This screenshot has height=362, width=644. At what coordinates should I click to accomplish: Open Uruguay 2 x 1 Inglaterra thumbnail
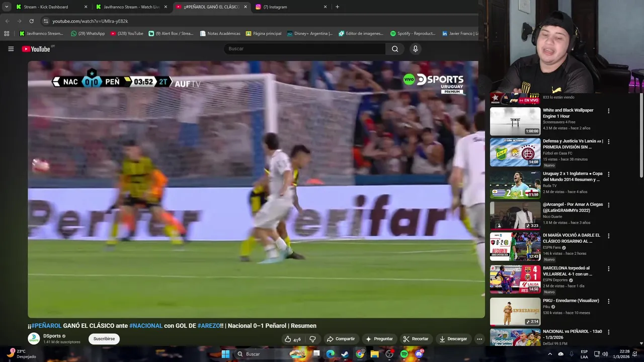515,185
